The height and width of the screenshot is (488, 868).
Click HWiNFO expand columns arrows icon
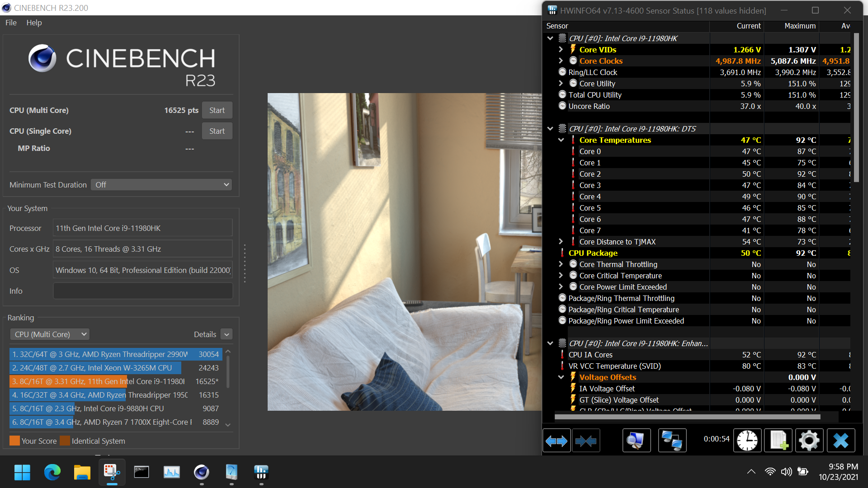[557, 441]
